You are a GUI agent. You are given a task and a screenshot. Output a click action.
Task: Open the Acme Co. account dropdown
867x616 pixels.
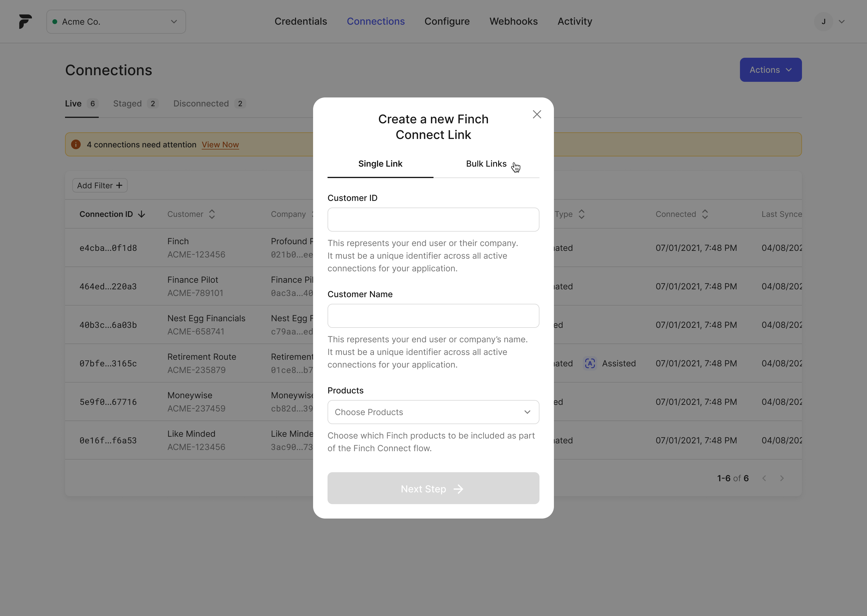coord(116,22)
